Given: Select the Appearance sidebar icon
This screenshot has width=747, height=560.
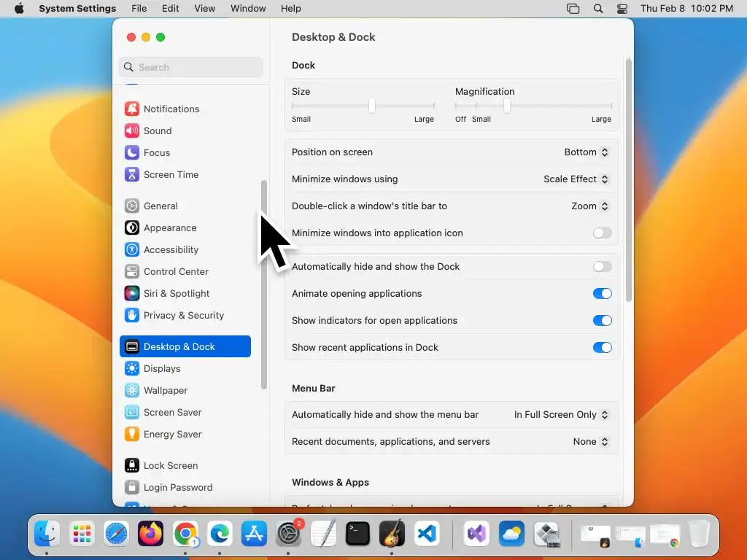Looking at the screenshot, I should 132,227.
